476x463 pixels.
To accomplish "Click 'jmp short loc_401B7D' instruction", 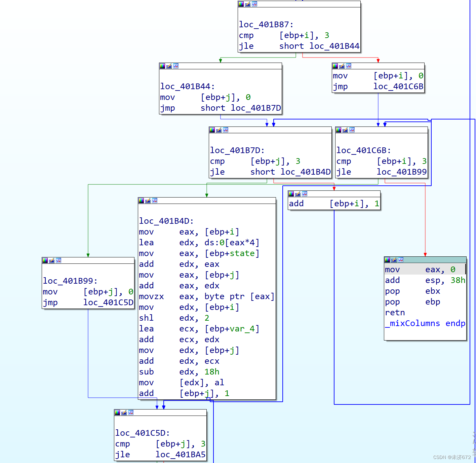I will 220,108.
